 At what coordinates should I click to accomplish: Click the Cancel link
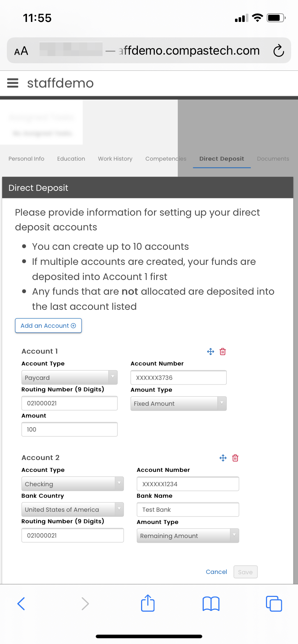pos(216,572)
